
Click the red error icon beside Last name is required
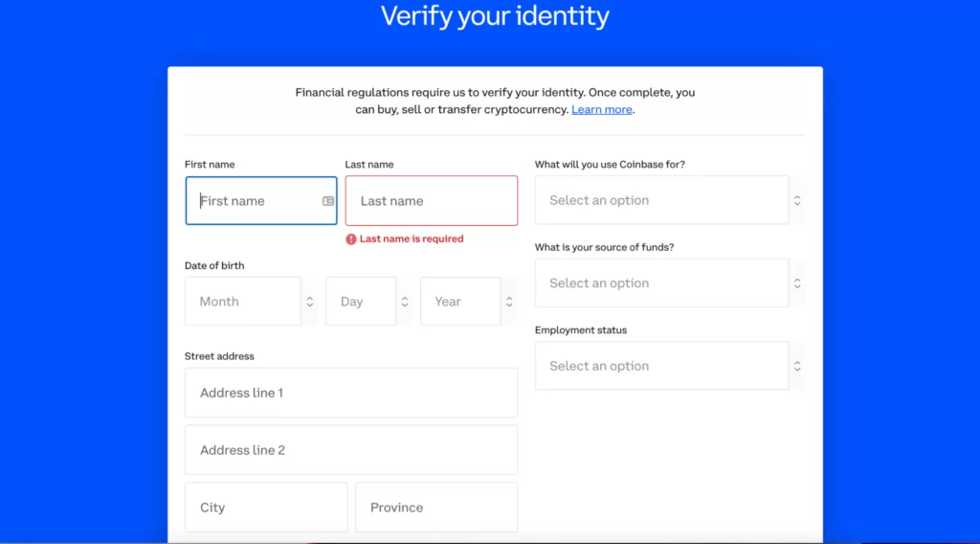(351, 238)
